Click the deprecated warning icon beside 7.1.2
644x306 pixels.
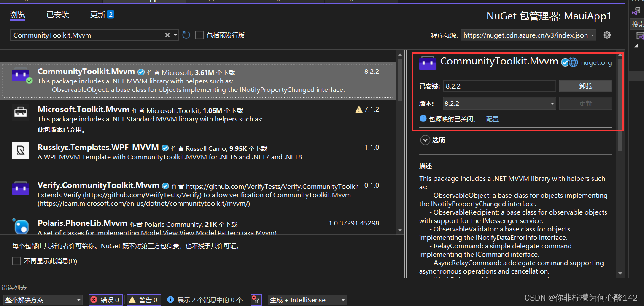tap(359, 110)
